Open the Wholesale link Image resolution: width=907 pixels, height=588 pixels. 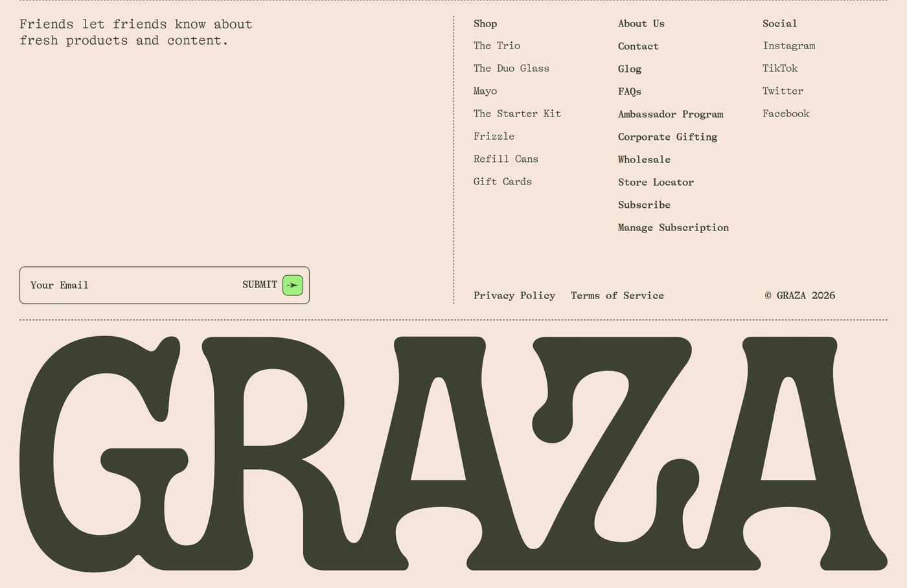(x=644, y=159)
